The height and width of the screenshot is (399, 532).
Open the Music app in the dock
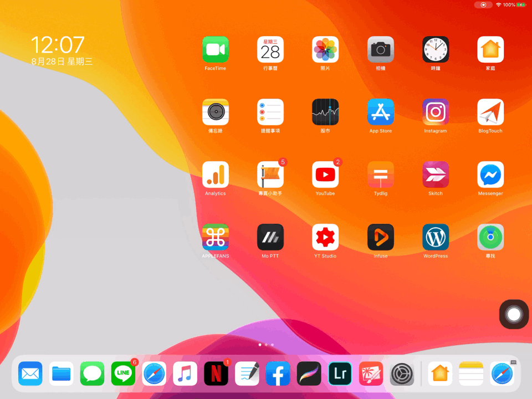185,374
